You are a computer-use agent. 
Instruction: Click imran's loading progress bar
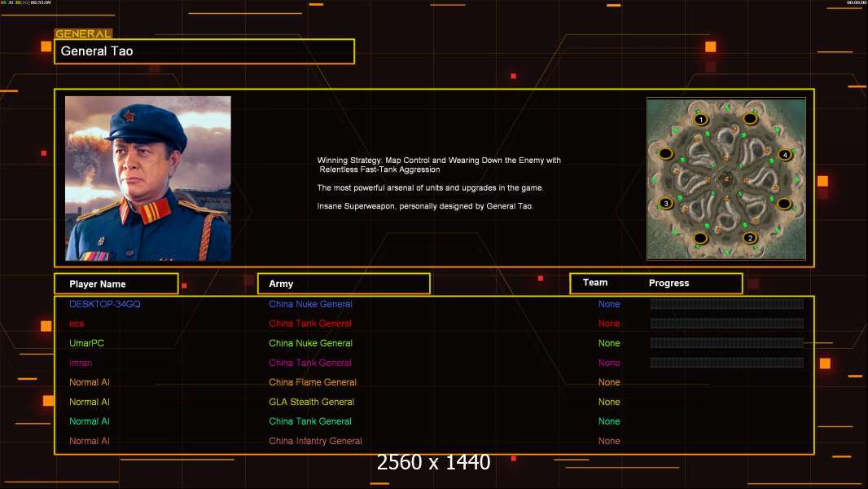tap(727, 363)
